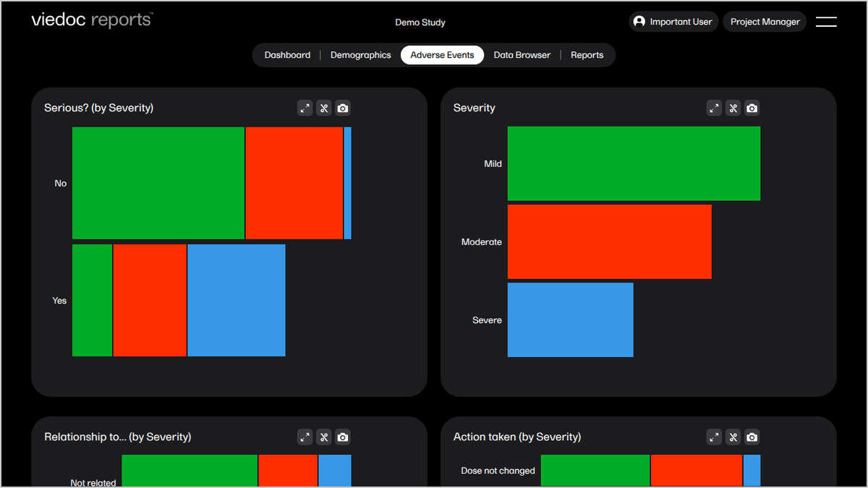Screen dimensions: 868x488
Task: Open tools icon on Relationship to... chart
Action: [x=324, y=437]
